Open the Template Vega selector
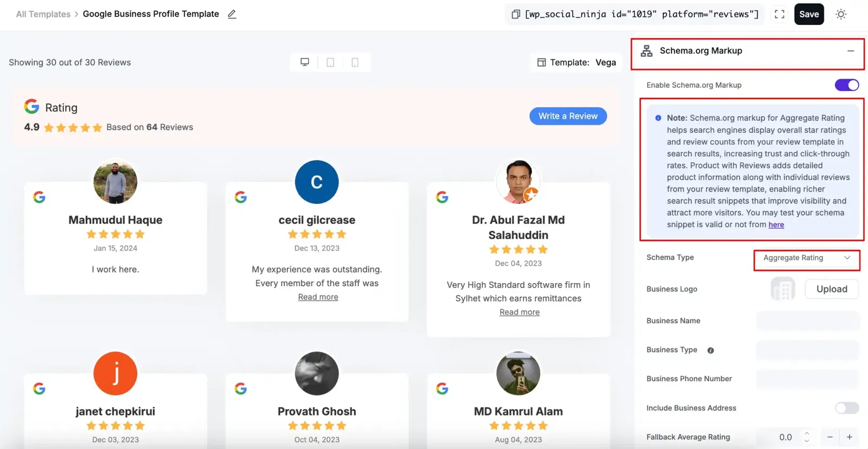Screen dimensions: 868x449 click(576, 62)
